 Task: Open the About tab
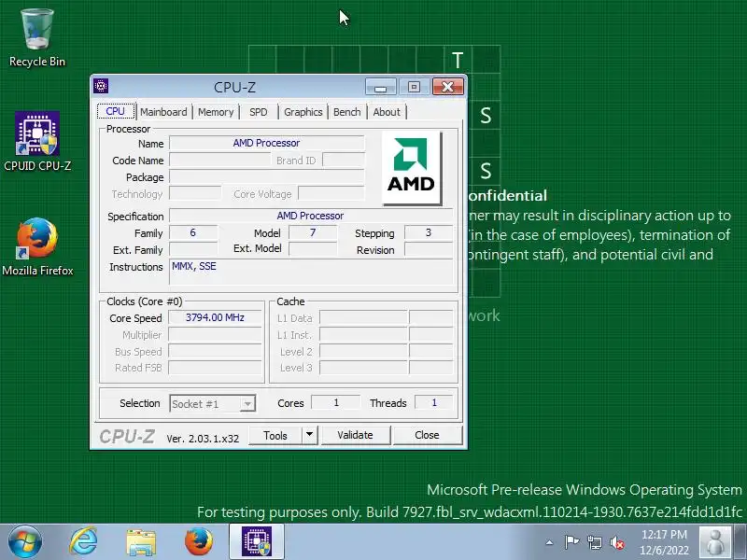[x=387, y=112]
